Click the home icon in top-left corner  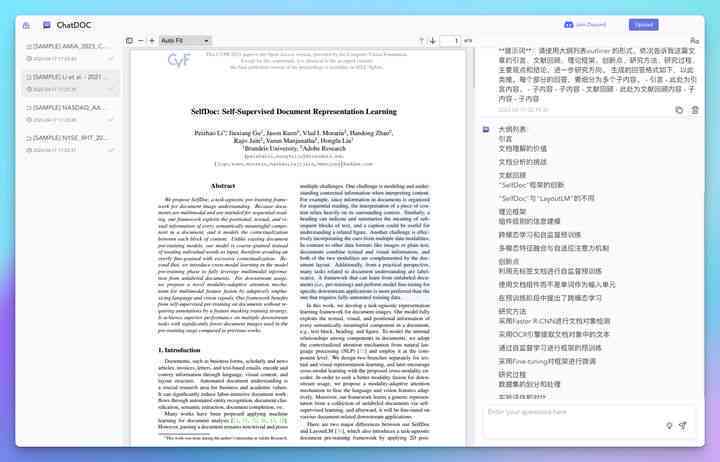click(x=26, y=25)
